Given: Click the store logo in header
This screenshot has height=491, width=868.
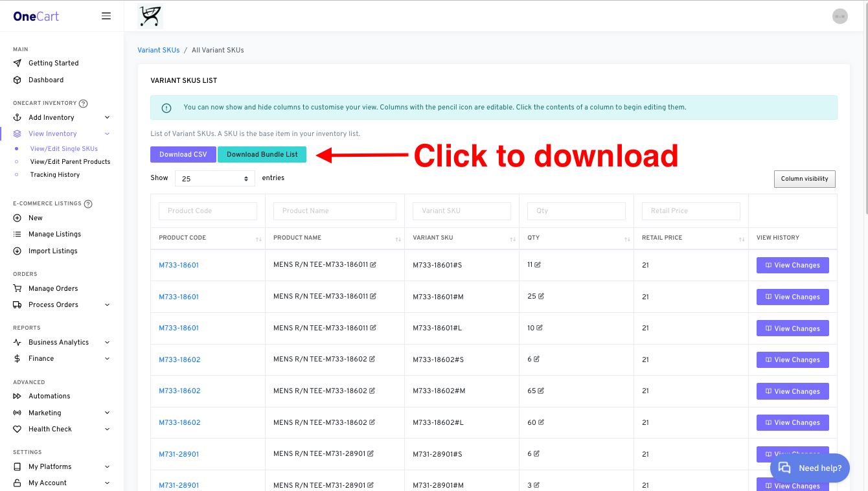Looking at the screenshot, I should click(x=150, y=16).
